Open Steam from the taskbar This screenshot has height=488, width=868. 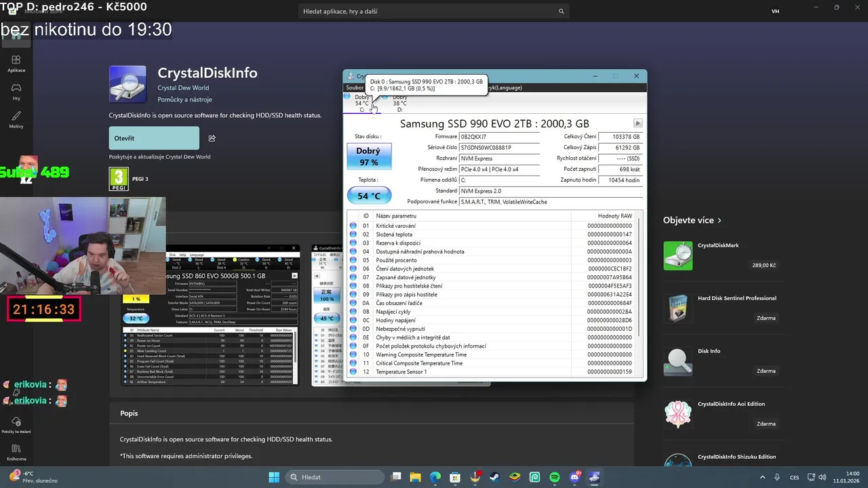pos(496,477)
